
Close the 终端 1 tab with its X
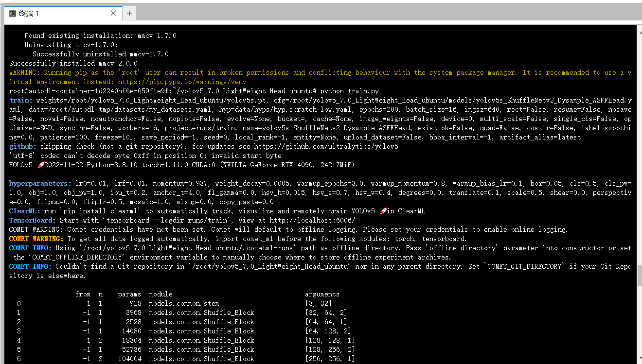[x=113, y=14]
